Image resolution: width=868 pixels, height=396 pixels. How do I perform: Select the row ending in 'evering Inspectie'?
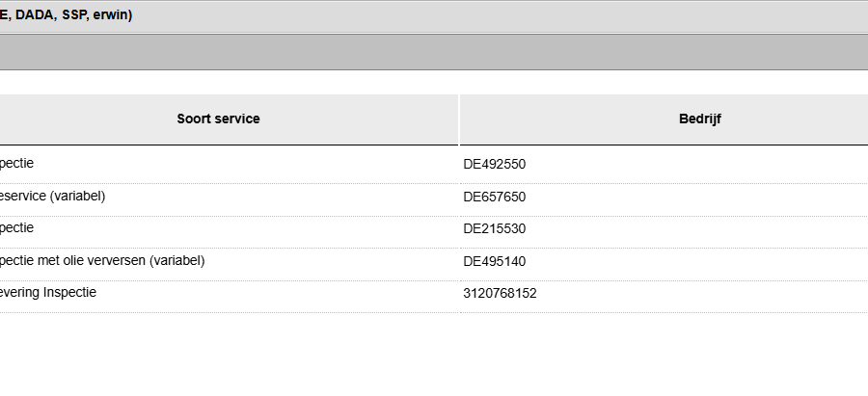[x=48, y=293]
